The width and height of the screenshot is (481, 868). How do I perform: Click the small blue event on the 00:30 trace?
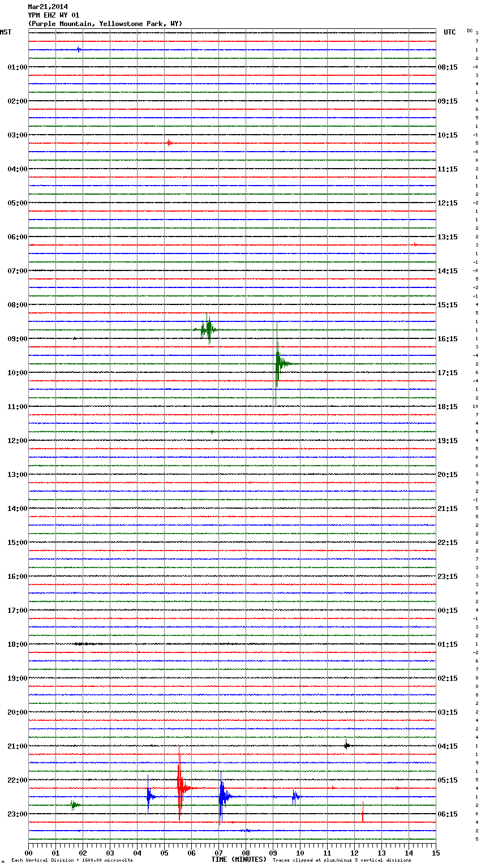(79, 50)
